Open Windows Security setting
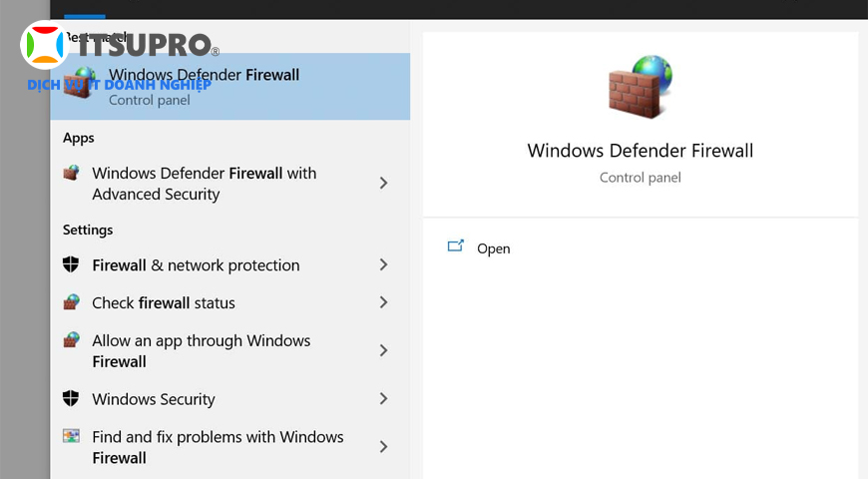This screenshot has width=868, height=479. pyautogui.click(x=229, y=399)
